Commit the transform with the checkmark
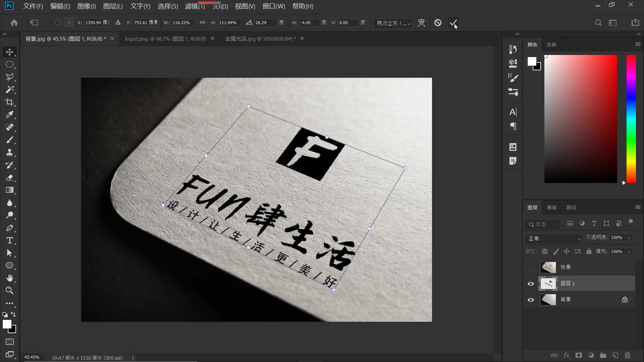644x362 pixels. [453, 22]
